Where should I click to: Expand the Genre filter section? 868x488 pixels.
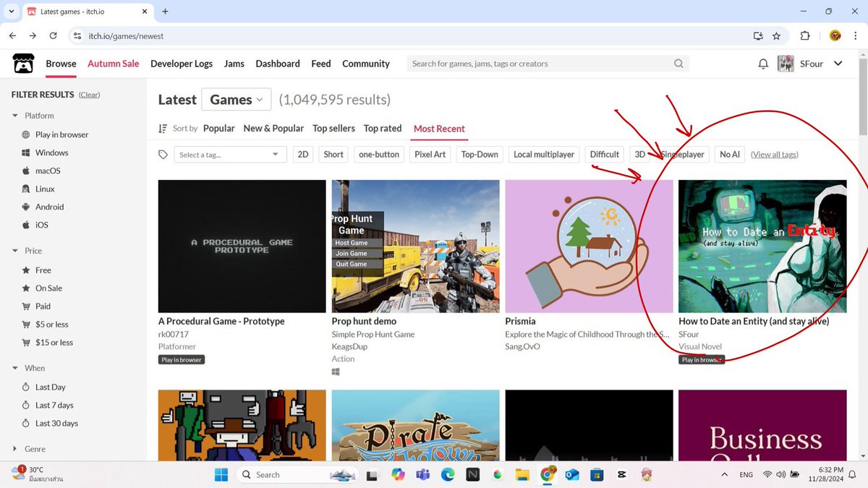pos(29,449)
